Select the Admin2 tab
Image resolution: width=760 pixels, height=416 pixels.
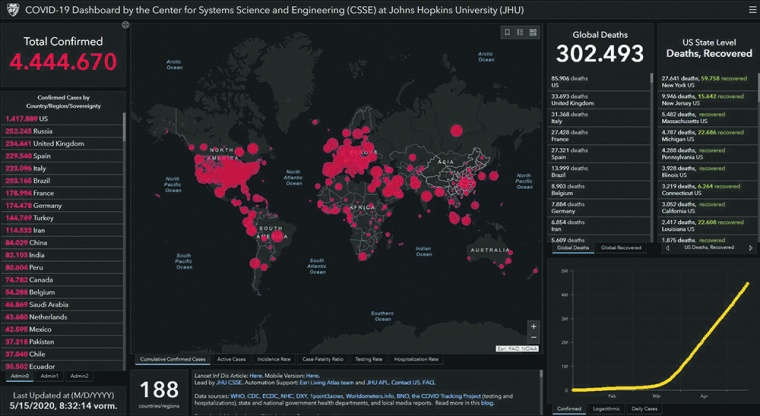click(79, 376)
